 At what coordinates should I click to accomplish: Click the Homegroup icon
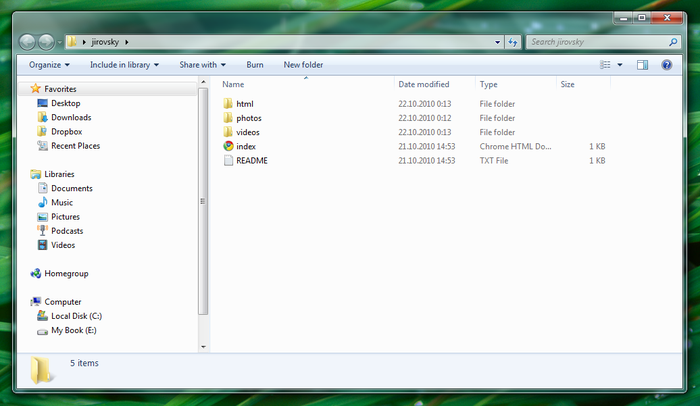click(x=36, y=273)
